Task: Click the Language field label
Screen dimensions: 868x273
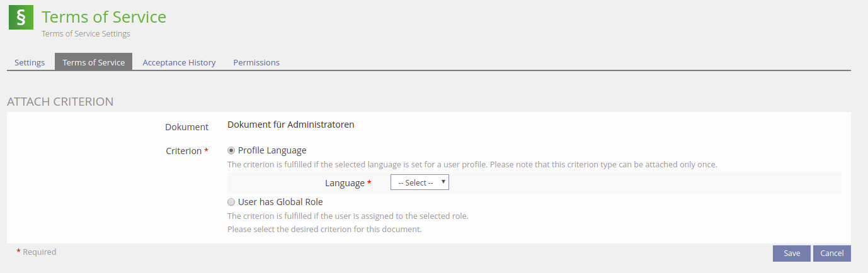Action: click(345, 183)
